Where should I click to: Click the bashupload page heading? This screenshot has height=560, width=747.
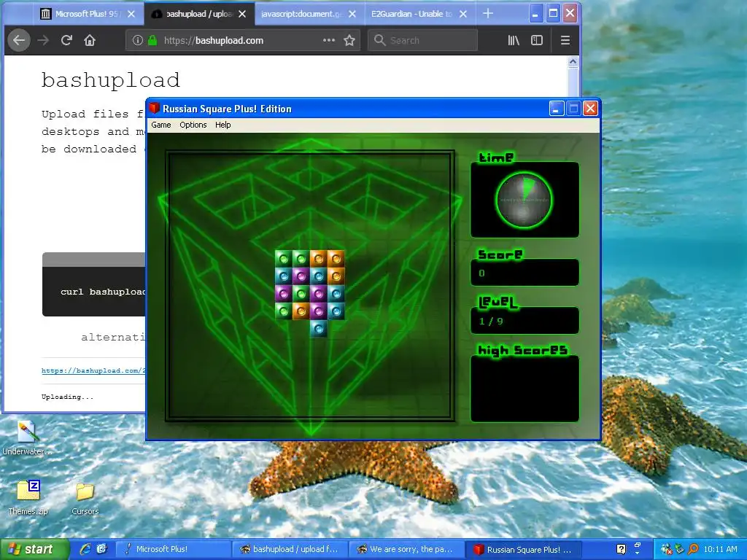tap(111, 80)
